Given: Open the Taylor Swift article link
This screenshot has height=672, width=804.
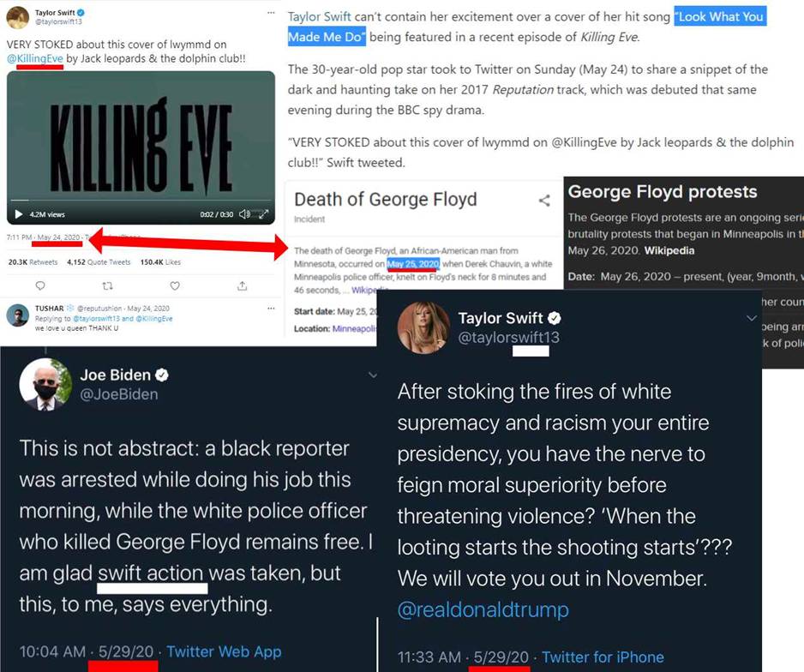Looking at the screenshot, I should point(320,17).
